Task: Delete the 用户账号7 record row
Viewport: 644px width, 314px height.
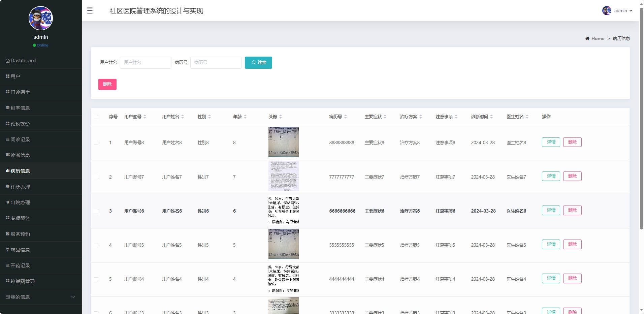Action: click(572, 176)
